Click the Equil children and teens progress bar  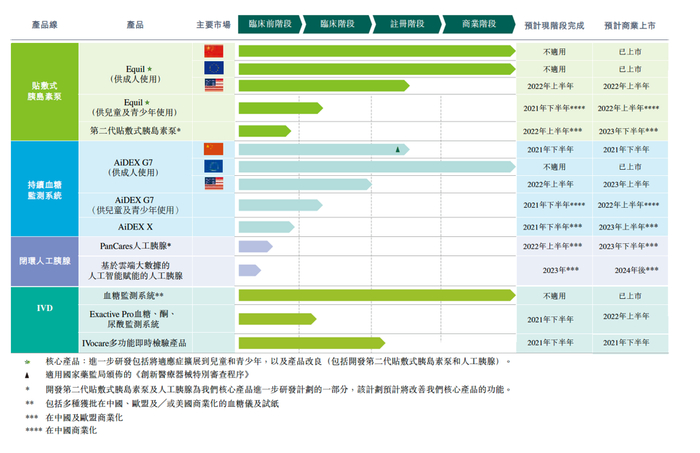click(281, 108)
